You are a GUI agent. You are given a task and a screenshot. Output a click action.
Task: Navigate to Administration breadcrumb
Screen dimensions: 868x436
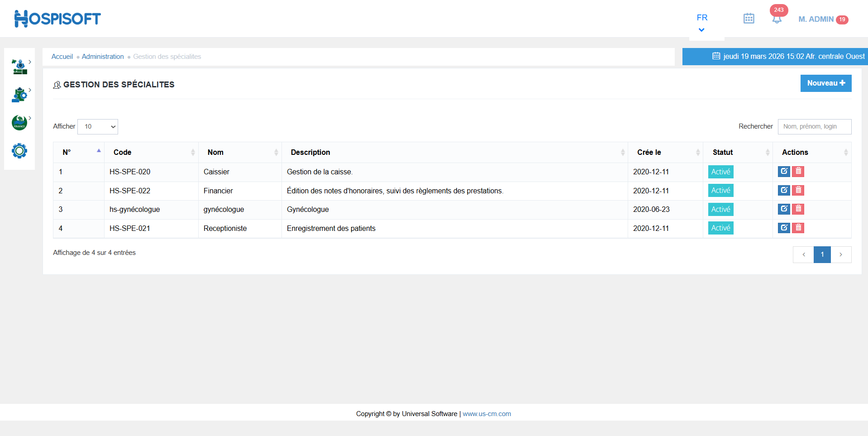click(103, 57)
